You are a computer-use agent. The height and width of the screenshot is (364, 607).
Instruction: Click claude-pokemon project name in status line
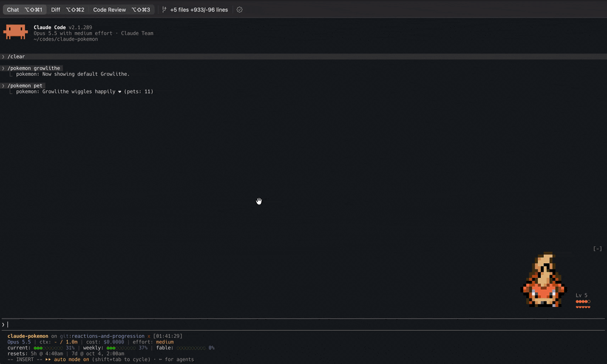(x=28, y=336)
